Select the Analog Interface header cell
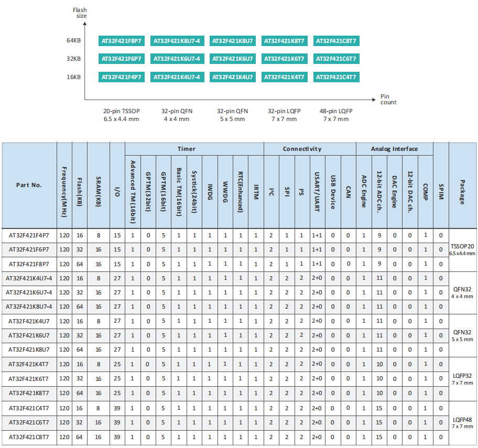This screenshot has width=478, height=448. coord(394,149)
